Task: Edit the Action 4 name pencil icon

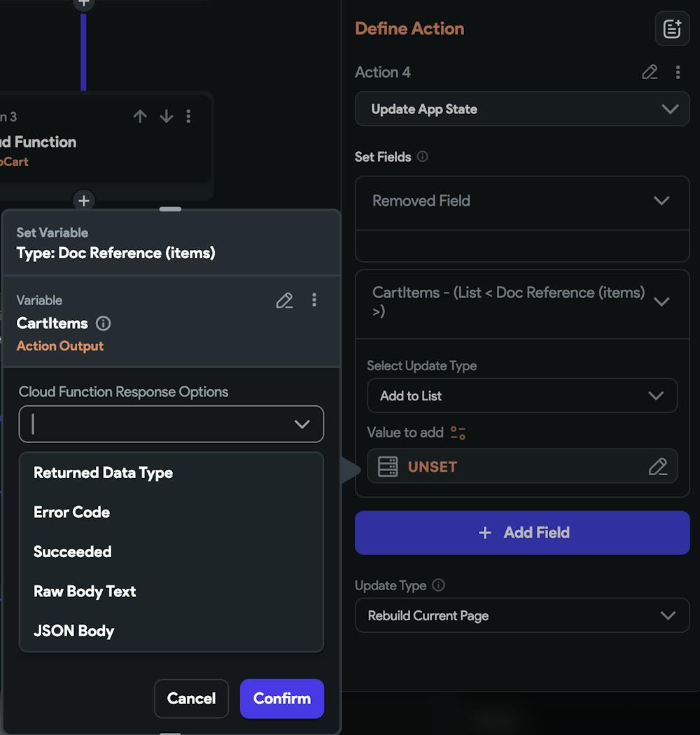Action: pos(650,72)
